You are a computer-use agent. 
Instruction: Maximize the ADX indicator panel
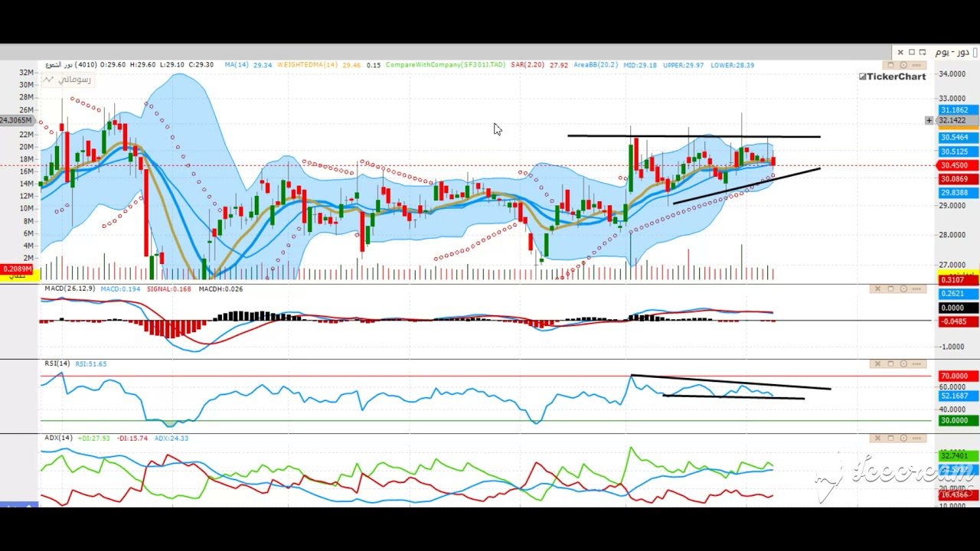tap(890, 438)
